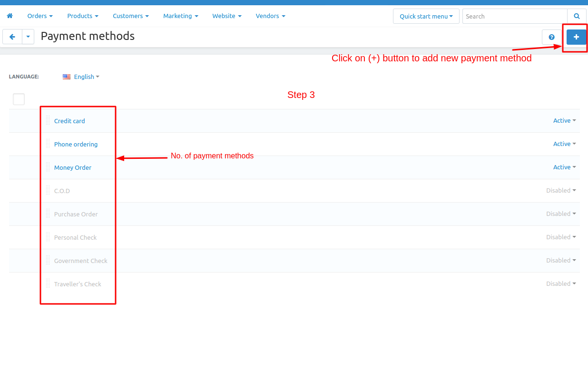Open the Orders menu
Screen dimensions: 588x390
(40, 16)
